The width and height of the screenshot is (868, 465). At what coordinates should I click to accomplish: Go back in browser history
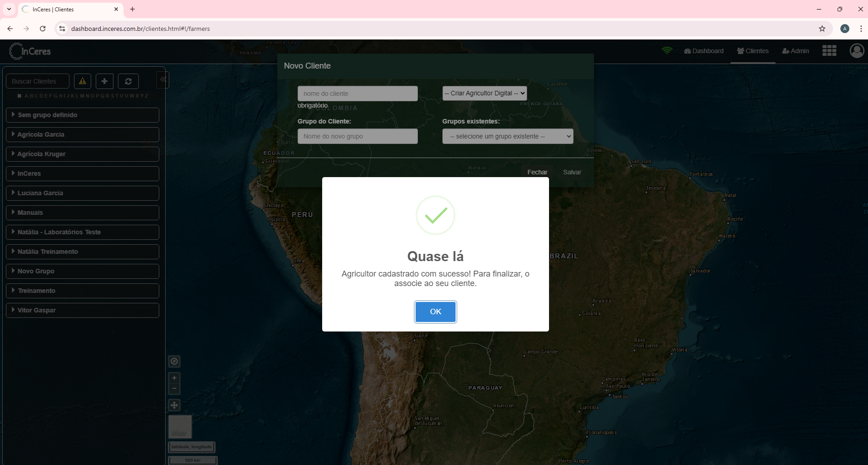pos(10,29)
